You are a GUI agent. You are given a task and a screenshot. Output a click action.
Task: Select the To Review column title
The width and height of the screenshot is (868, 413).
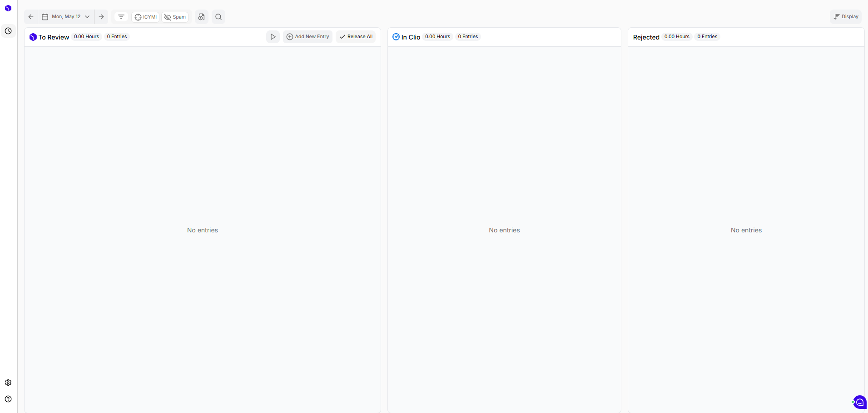[54, 37]
